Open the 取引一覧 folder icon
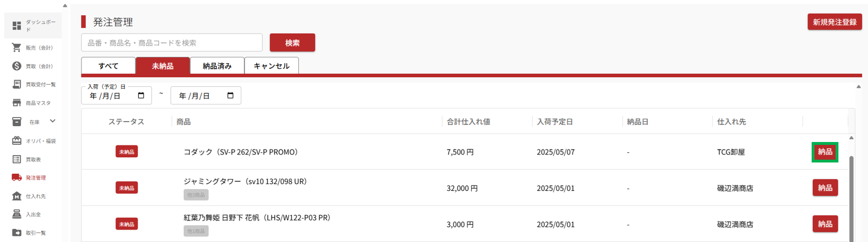This screenshot has width=868, height=242. 17,232
